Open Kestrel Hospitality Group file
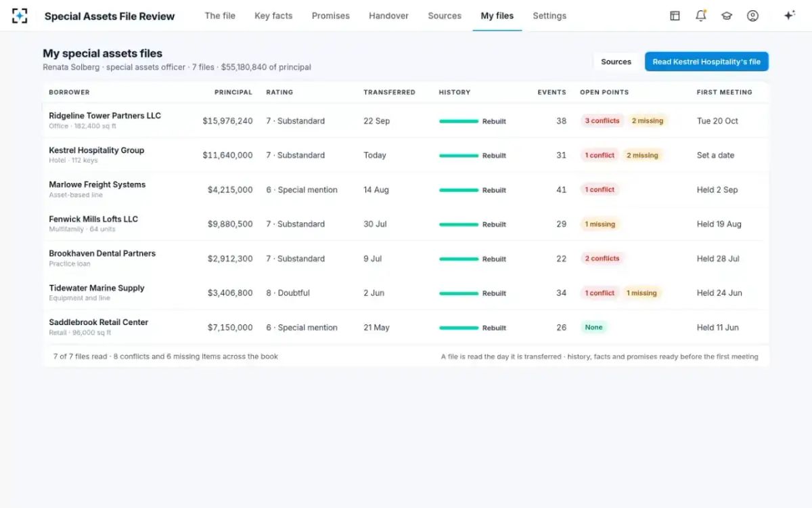 [97, 150]
